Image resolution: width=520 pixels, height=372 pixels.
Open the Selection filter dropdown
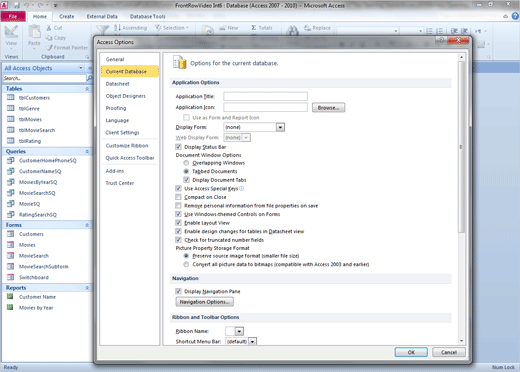click(x=172, y=28)
